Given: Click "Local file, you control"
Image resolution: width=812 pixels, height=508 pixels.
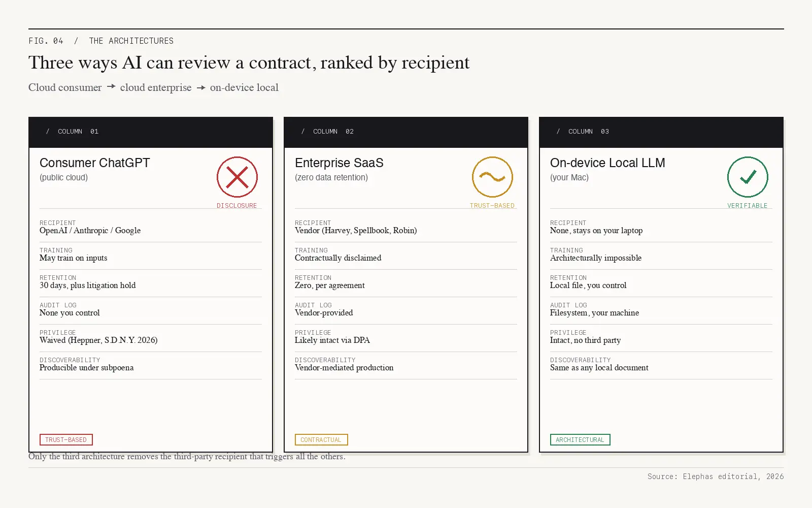Looking at the screenshot, I should tap(588, 285).
